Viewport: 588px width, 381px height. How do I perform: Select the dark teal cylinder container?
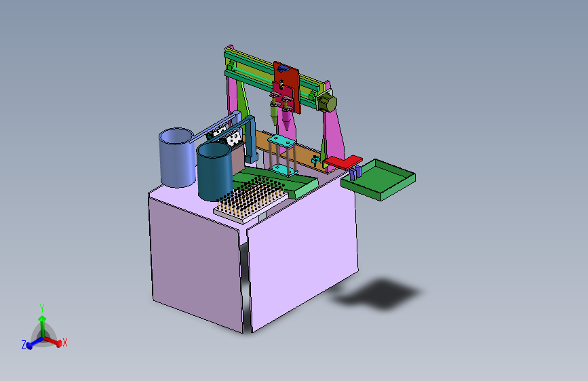pyautogui.click(x=215, y=172)
